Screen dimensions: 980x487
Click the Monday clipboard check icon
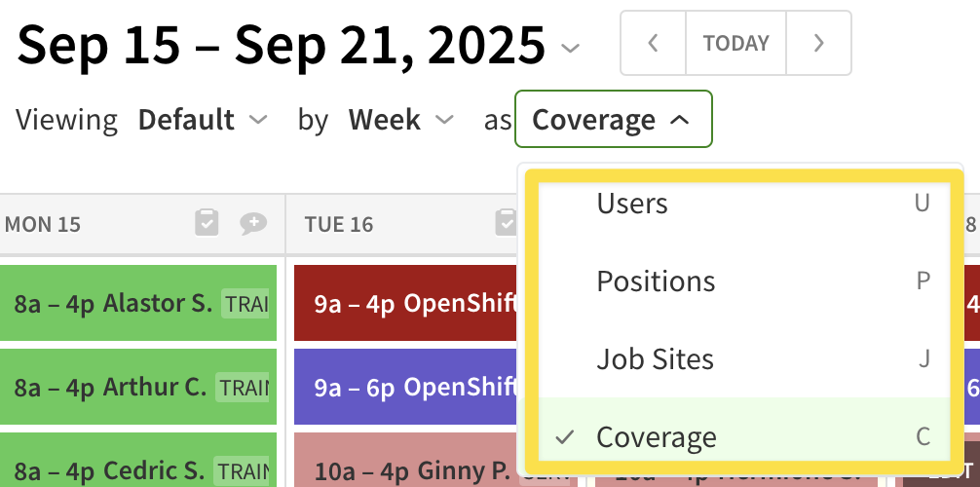pos(207,224)
